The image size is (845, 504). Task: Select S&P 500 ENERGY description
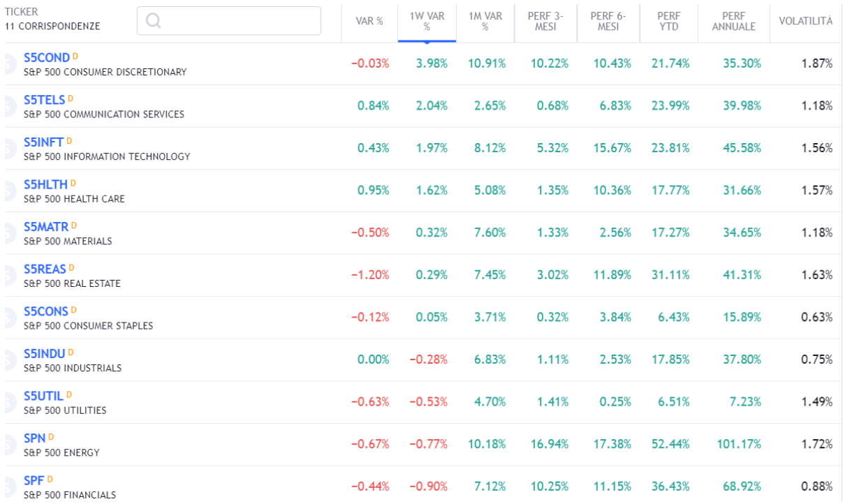click(x=61, y=453)
